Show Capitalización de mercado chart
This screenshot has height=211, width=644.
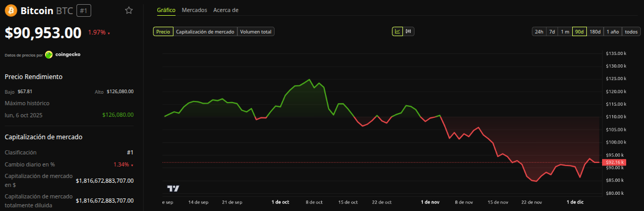pyautogui.click(x=205, y=32)
